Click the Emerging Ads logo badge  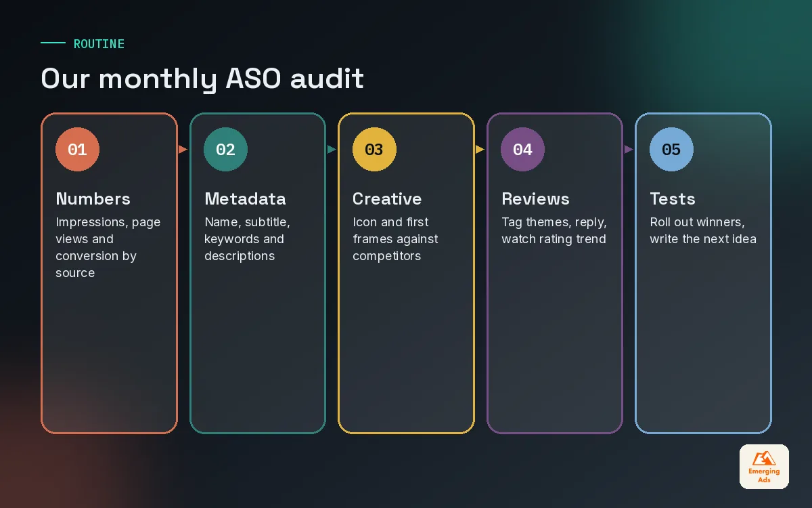[x=764, y=467]
